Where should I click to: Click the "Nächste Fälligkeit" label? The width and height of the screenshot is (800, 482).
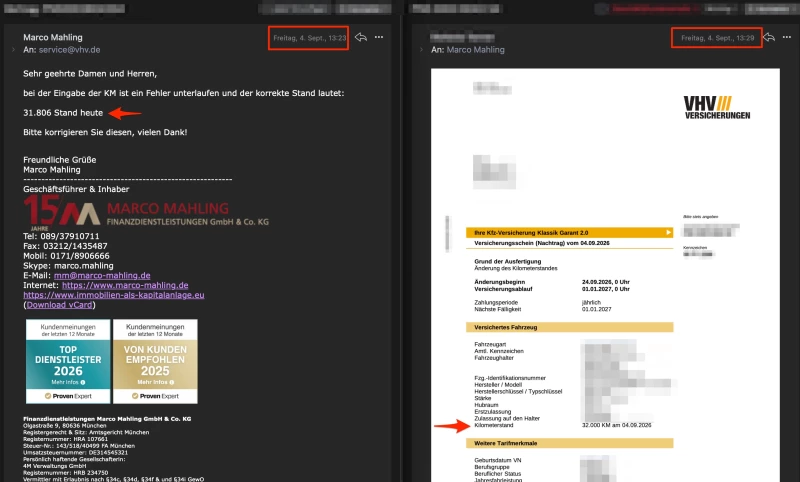(x=497, y=310)
